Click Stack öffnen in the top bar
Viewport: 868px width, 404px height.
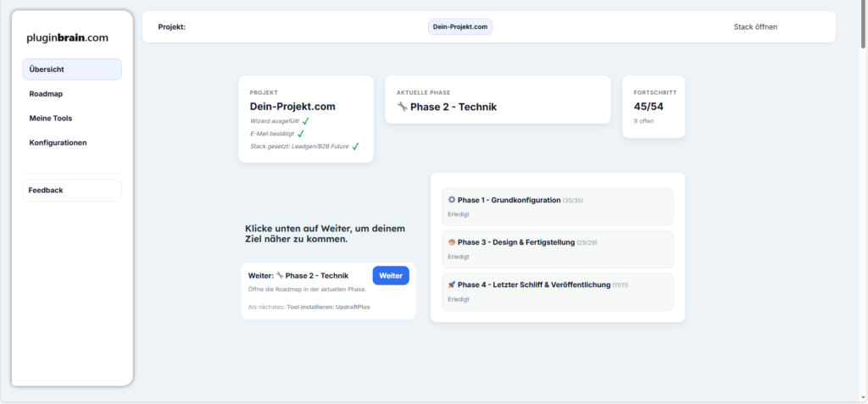point(755,27)
